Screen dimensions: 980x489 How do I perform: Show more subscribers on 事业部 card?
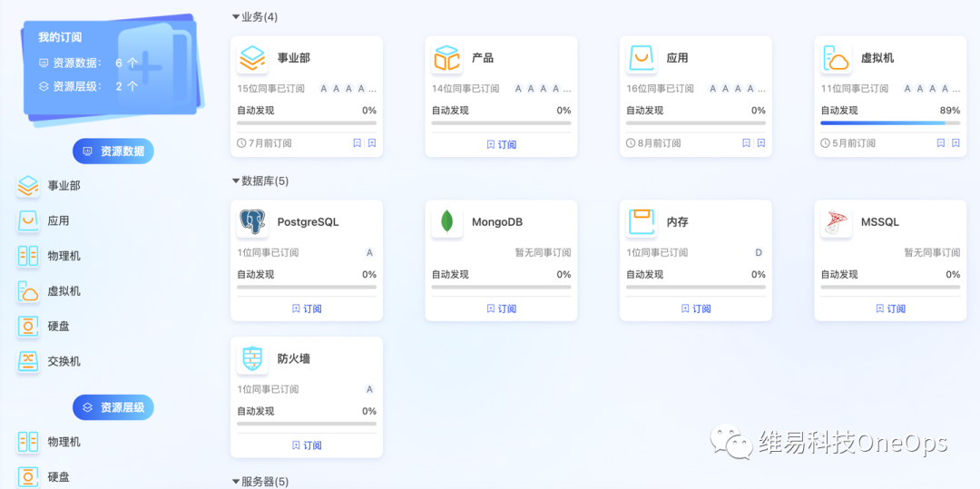374,89
